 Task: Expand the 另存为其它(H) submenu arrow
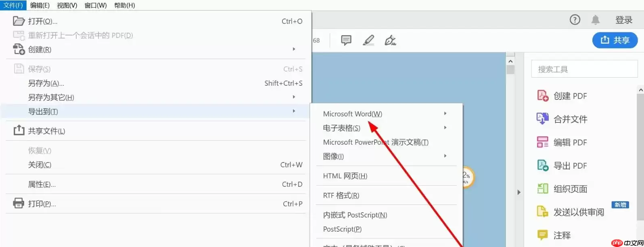(x=294, y=97)
